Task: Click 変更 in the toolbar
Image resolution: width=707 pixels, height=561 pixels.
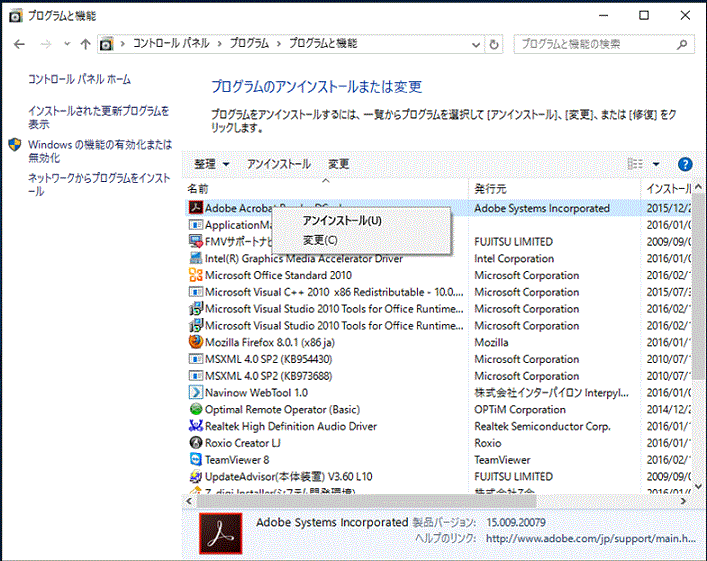Action: pos(339,164)
